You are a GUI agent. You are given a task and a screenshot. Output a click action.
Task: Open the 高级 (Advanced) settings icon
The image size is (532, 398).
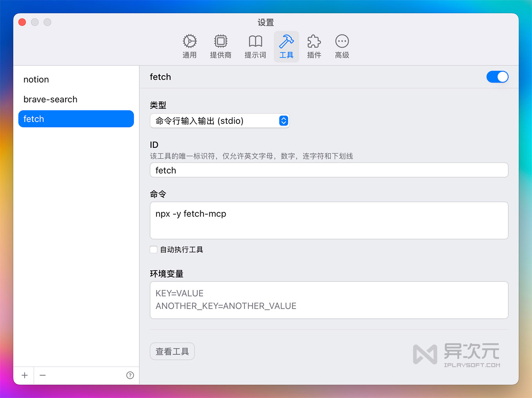tap(341, 46)
